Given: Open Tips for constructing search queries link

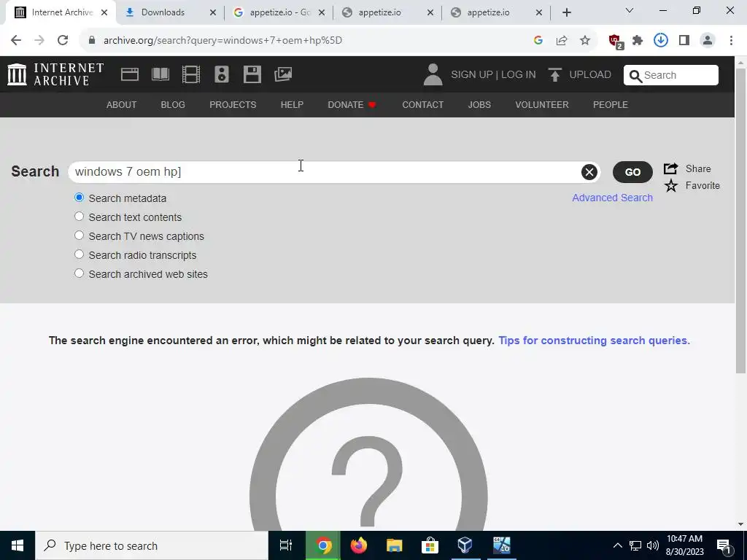Looking at the screenshot, I should pyautogui.click(x=594, y=341).
